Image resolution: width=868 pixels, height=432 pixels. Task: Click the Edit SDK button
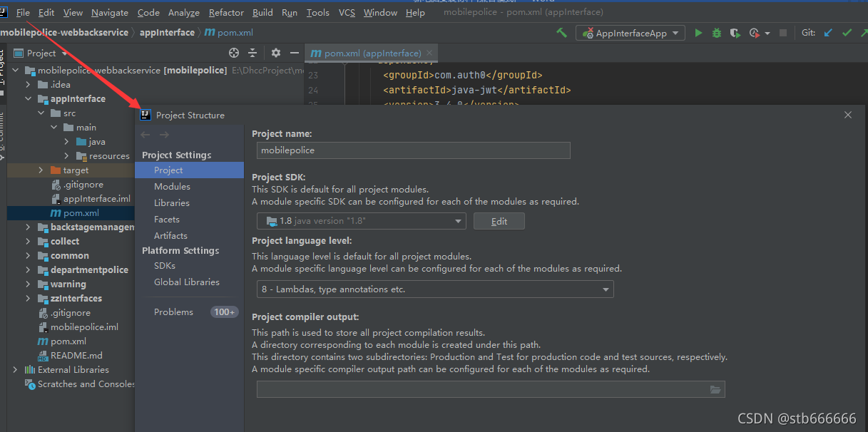click(x=499, y=221)
